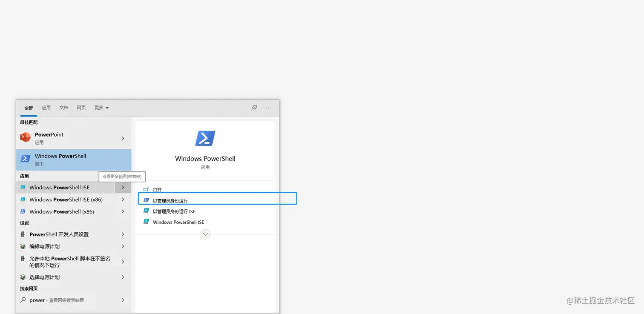Switch to the 全部 tab
This screenshot has height=314, width=644.
tap(29, 108)
